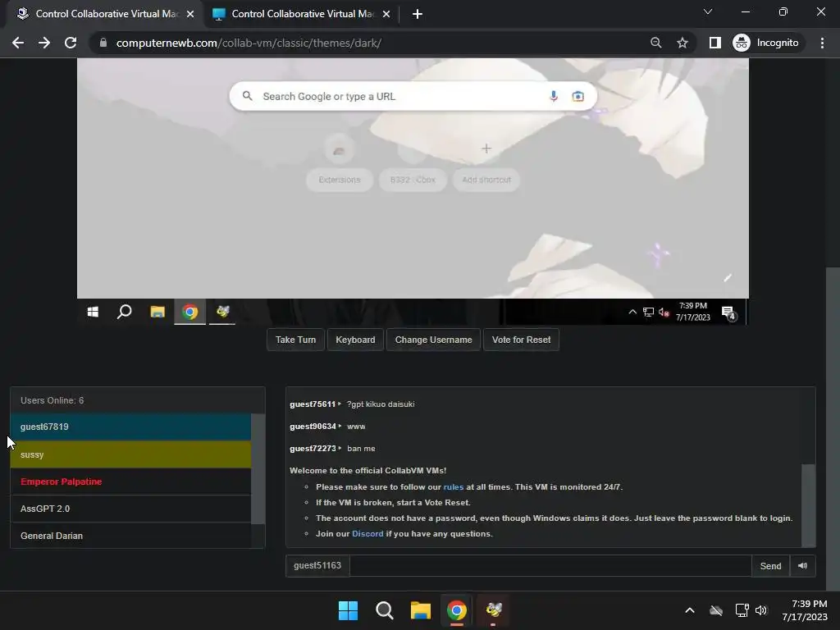Open the Discord link in chat
This screenshot has height=630, width=840.
367,533
